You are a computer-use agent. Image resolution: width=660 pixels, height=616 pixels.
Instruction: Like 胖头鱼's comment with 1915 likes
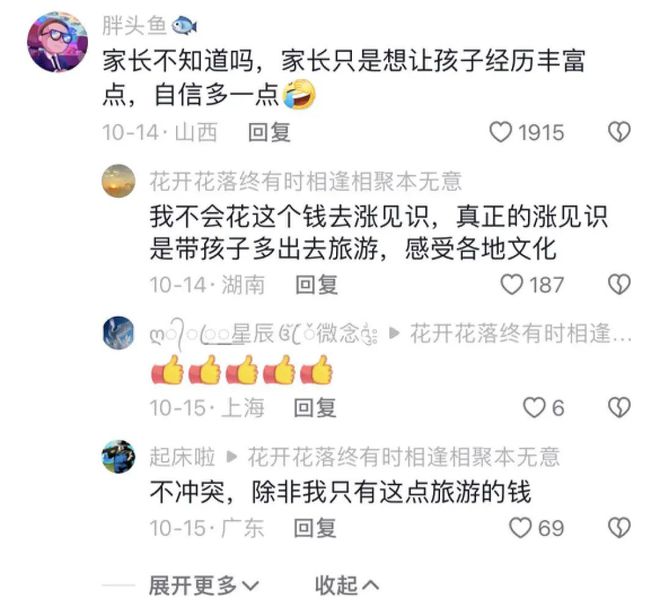pyautogui.click(x=500, y=132)
